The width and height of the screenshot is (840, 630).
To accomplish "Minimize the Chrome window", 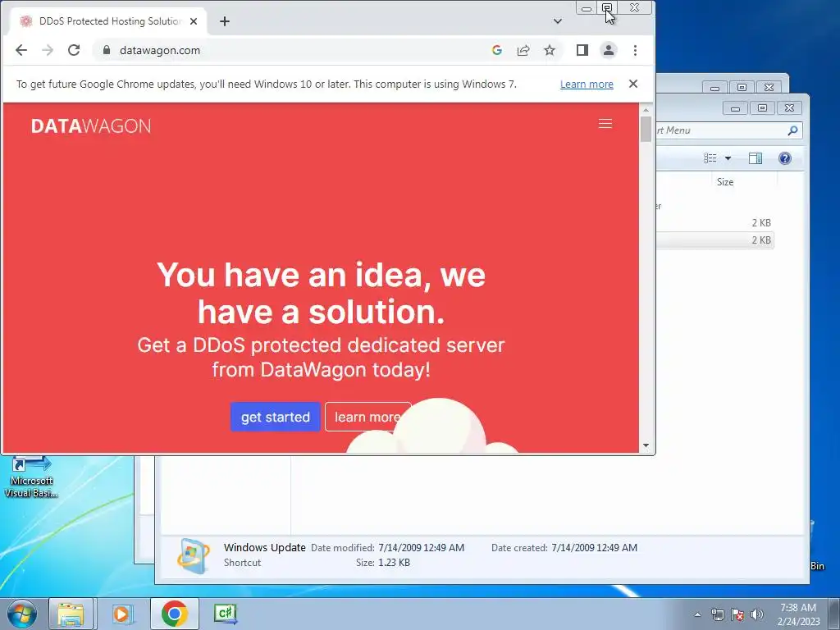I will coord(587,8).
